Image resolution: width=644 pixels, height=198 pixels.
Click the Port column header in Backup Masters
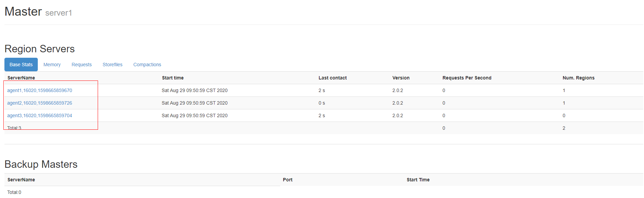[x=288, y=180]
